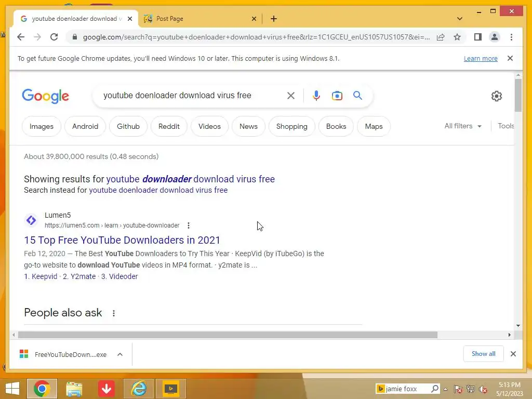
Task: Switch to the Post Page tab
Action: pos(200,19)
